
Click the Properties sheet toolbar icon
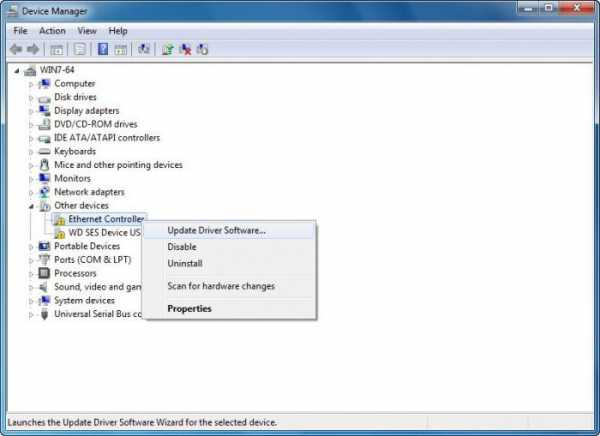tap(80, 49)
